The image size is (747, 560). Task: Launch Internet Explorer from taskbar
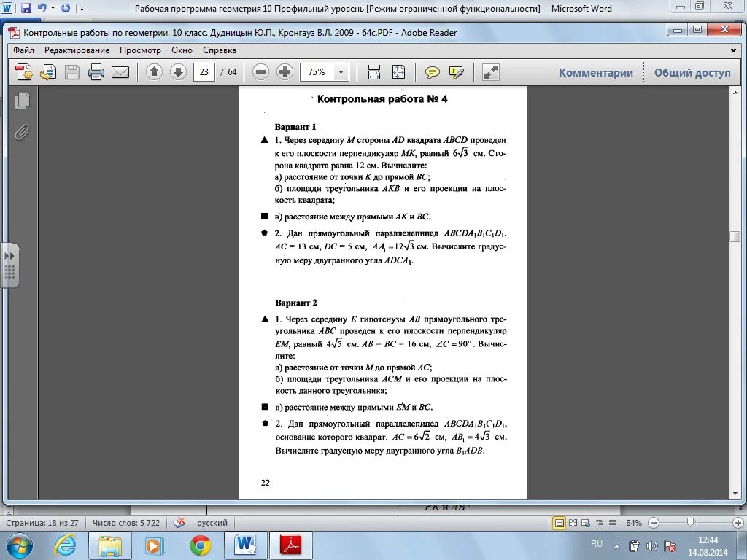pos(66,545)
